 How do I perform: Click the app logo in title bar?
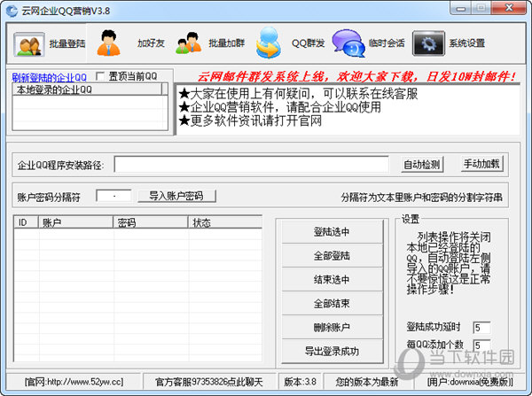[12, 11]
